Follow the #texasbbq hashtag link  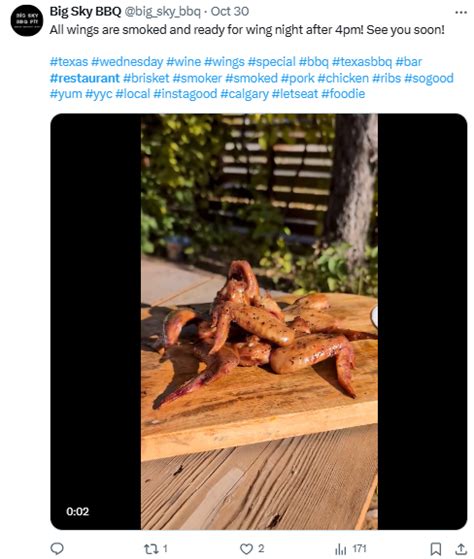[x=362, y=62]
